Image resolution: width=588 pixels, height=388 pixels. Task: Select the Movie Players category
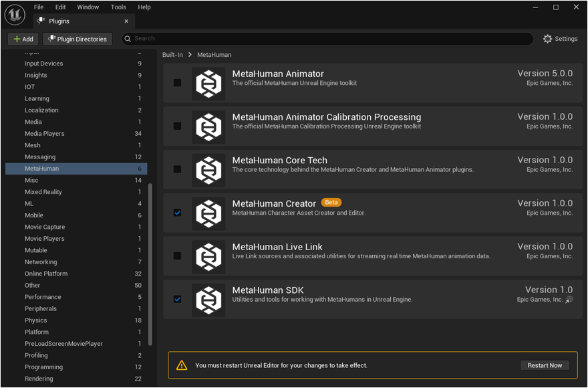[x=76, y=239]
